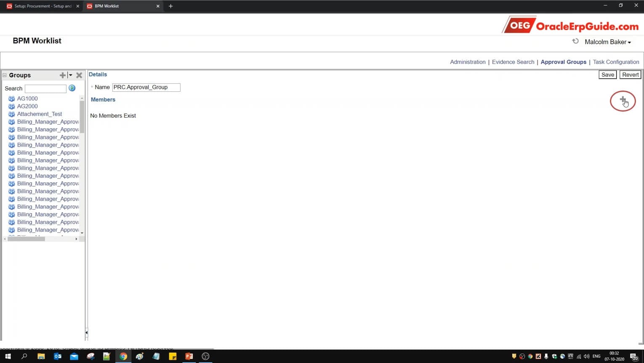Image resolution: width=644 pixels, height=363 pixels.
Task: Click the volume icon in system tray
Action: (x=587, y=356)
